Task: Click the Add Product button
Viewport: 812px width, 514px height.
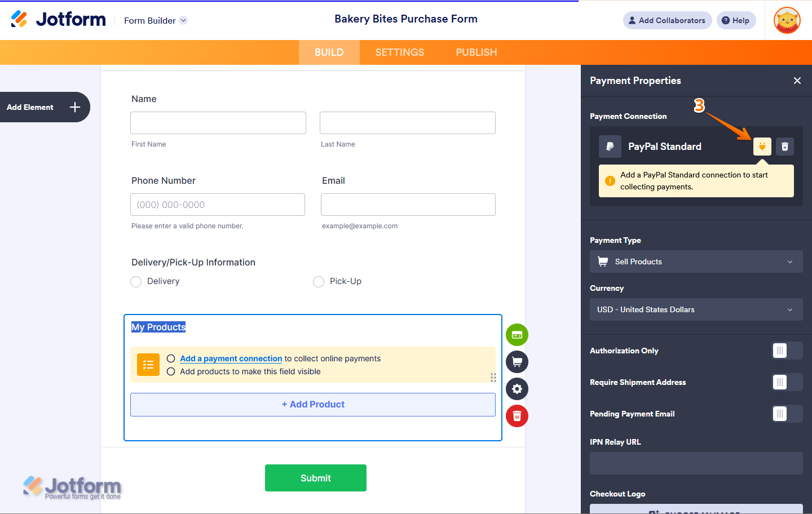Action: click(313, 405)
